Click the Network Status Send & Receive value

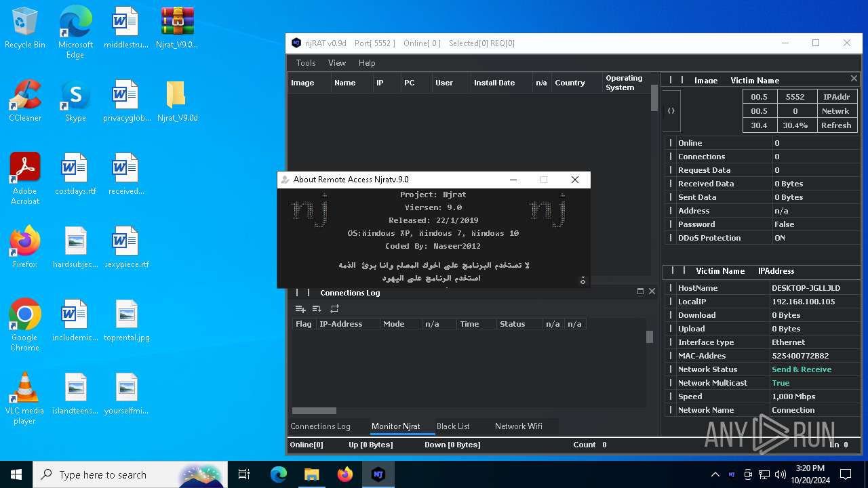click(802, 369)
